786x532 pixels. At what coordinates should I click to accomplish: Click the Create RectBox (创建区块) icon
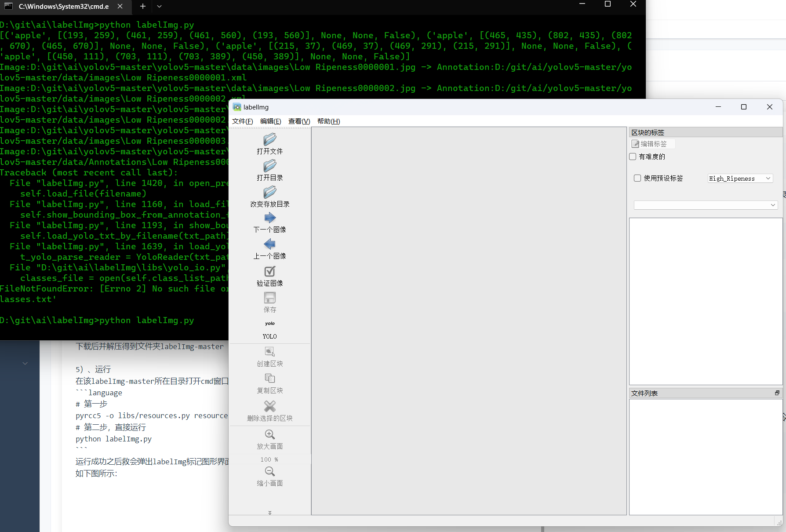pos(269,352)
